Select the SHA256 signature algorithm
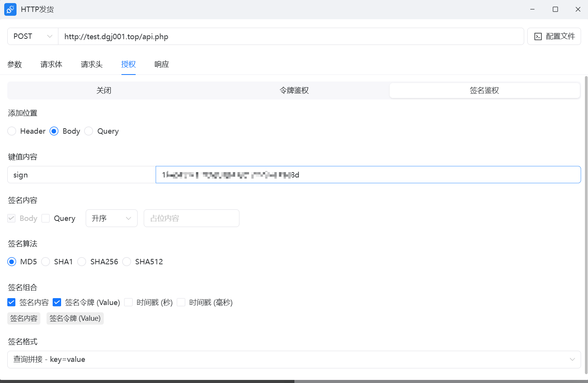 [82, 262]
